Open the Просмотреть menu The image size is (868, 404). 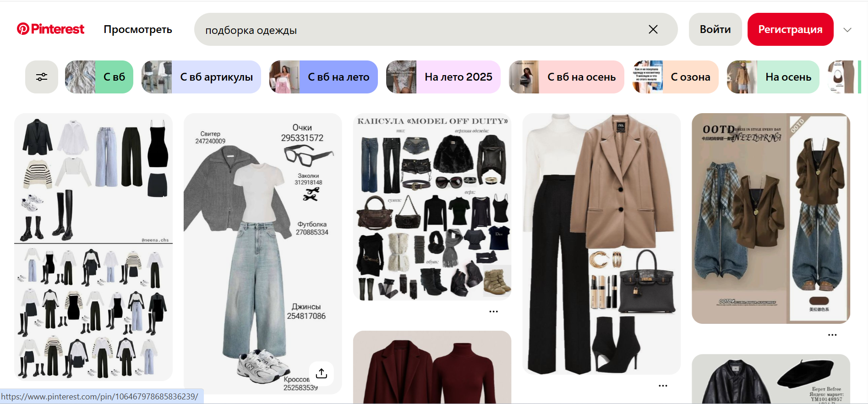138,29
